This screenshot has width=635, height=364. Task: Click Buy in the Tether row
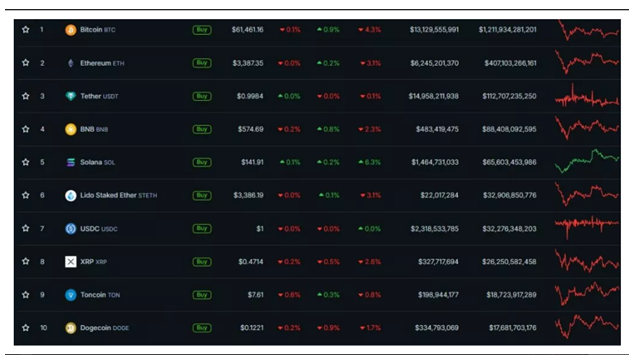(202, 96)
